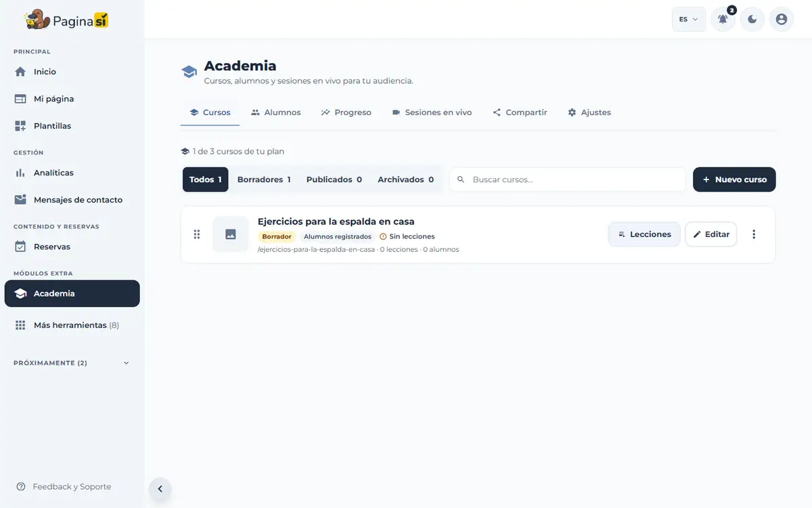Click Editar for the course
This screenshot has height=508, width=812.
click(x=711, y=234)
